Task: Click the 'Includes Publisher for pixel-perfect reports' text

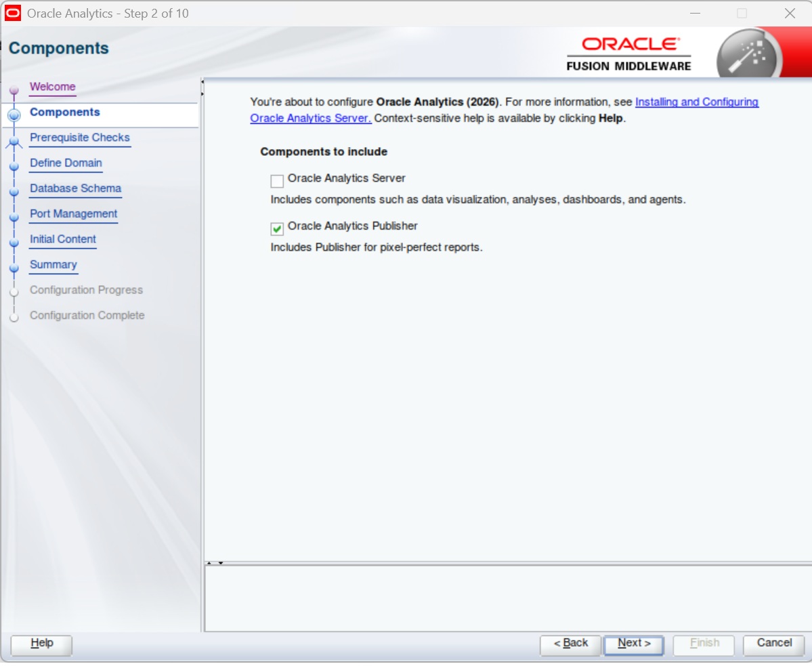Action: point(377,248)
